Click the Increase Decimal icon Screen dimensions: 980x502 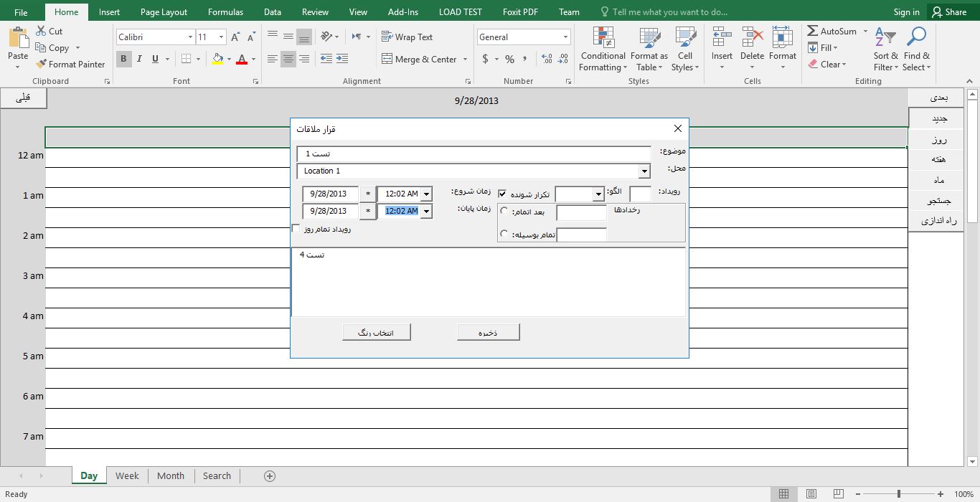547,59
